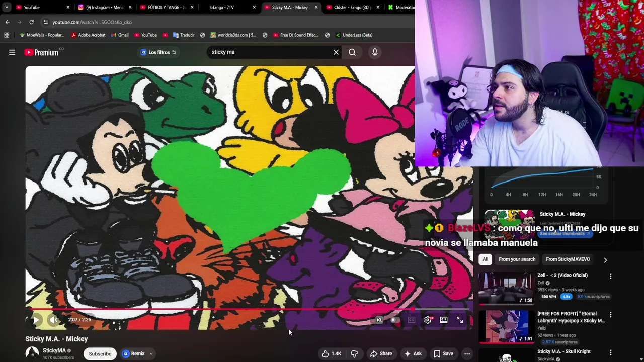
Task: Open the StickyMA channel avatar
Action: pyautogui.click(x=32, y=353)
